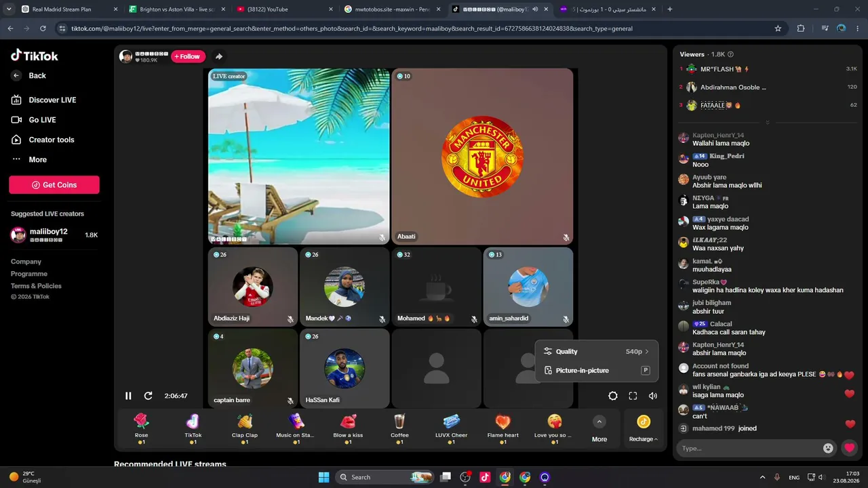Viewport: 868px width, 488px height.
Task: Refresh the live stream
Action: coord(148,396)
